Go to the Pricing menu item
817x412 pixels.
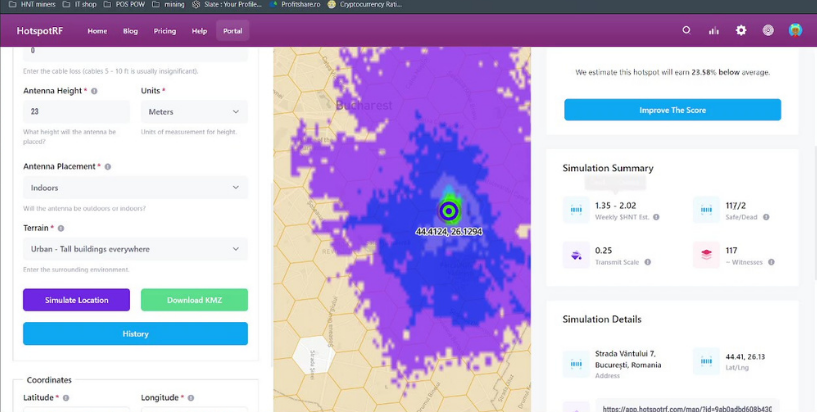165,31
